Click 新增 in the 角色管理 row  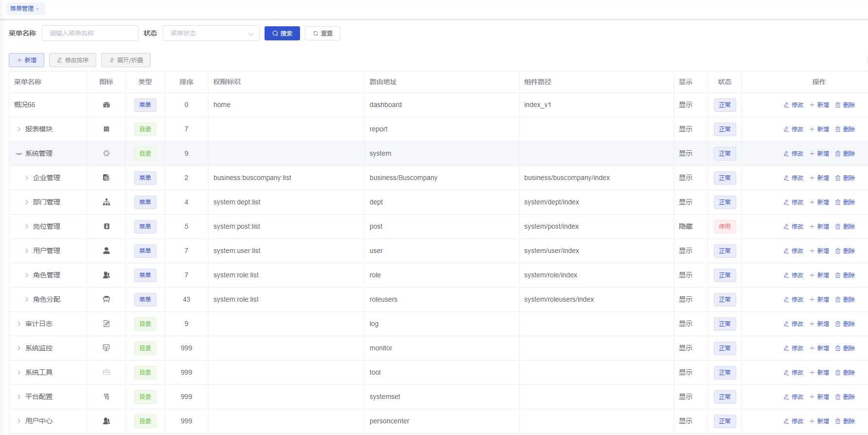819,275
